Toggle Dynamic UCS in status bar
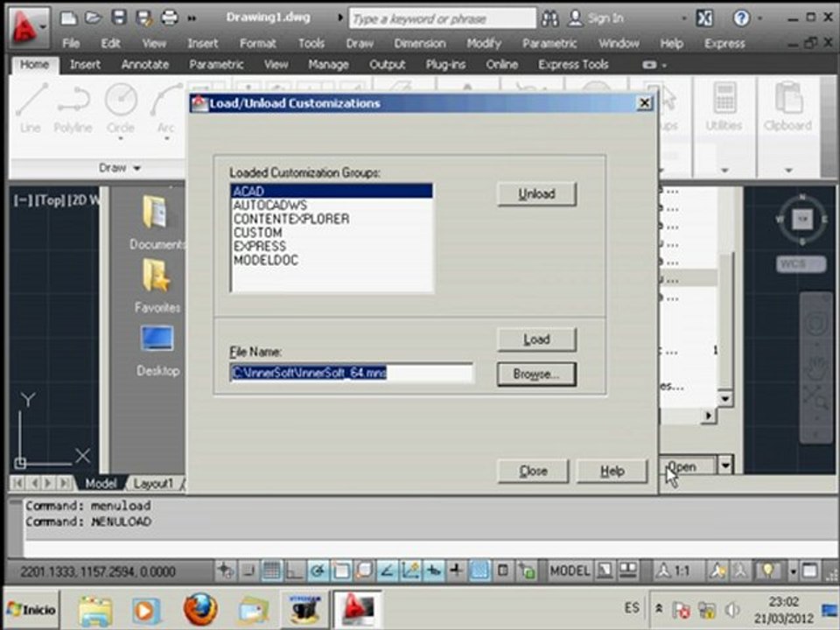 coord(411,571)
